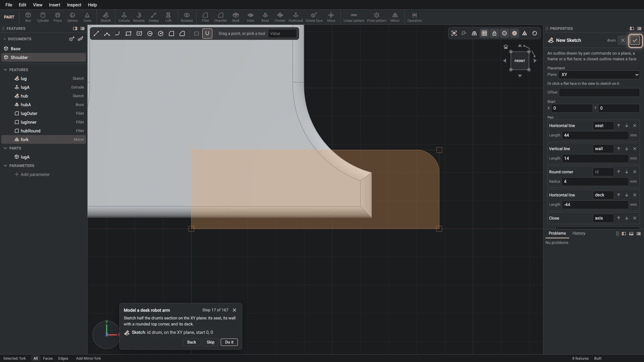This screenshot has height=362, width=644.
Task: Open the Inspect menu
Action: pyautogui.click(x=74, y=5)
